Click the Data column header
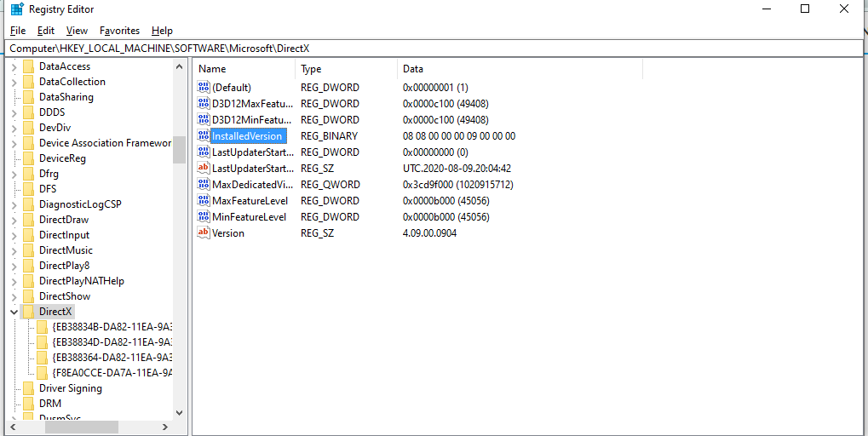The height and width of the screenshot is (436, 868). pyautogui.click(x=520, y=69)
